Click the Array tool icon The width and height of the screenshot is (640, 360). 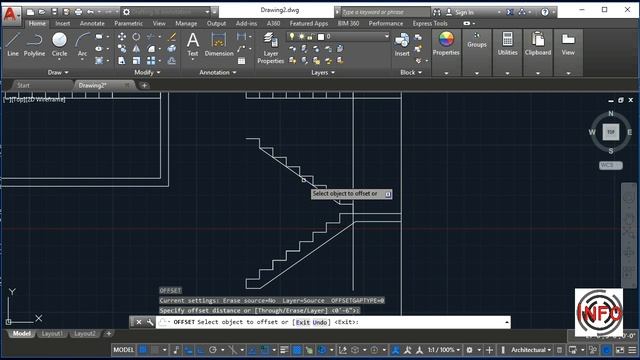(151, 60)
